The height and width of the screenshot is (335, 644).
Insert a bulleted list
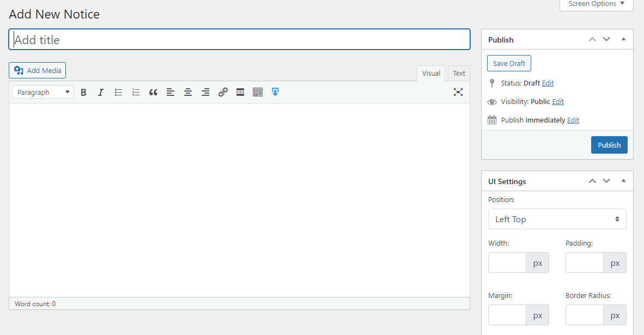coord(118,92)
